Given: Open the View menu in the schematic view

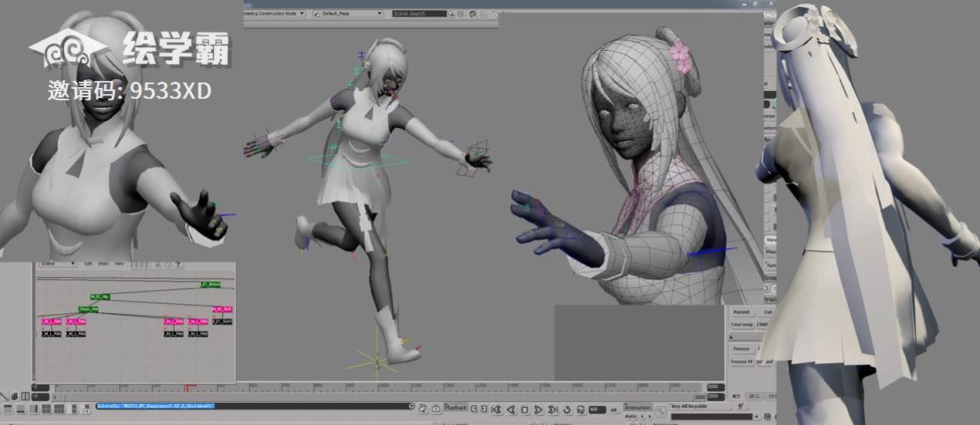Looking at the screenshot, I should pyautogui.click(x=119, y=263).
